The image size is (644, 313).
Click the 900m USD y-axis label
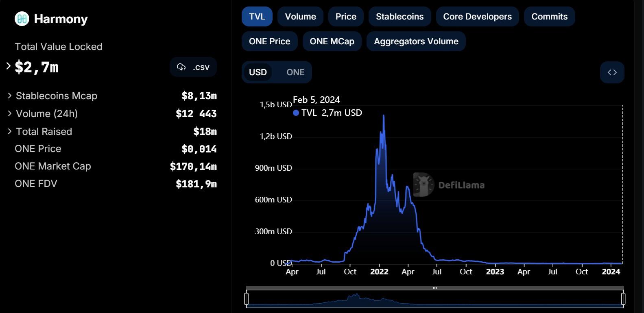tap(273, 168)
